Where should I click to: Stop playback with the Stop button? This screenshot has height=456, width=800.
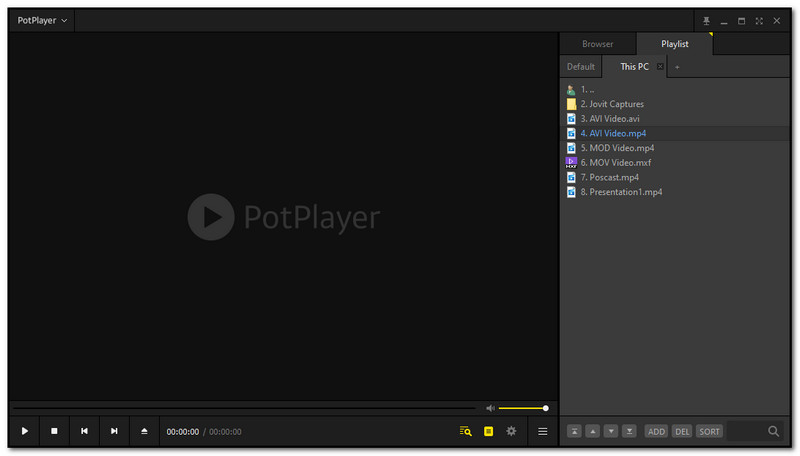pos(54,431)
